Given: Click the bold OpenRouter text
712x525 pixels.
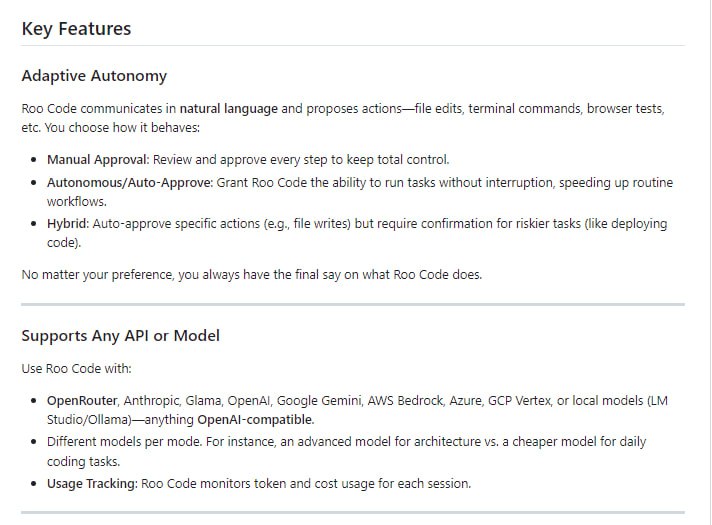Looking at the screenshot, I should (82, 400).
